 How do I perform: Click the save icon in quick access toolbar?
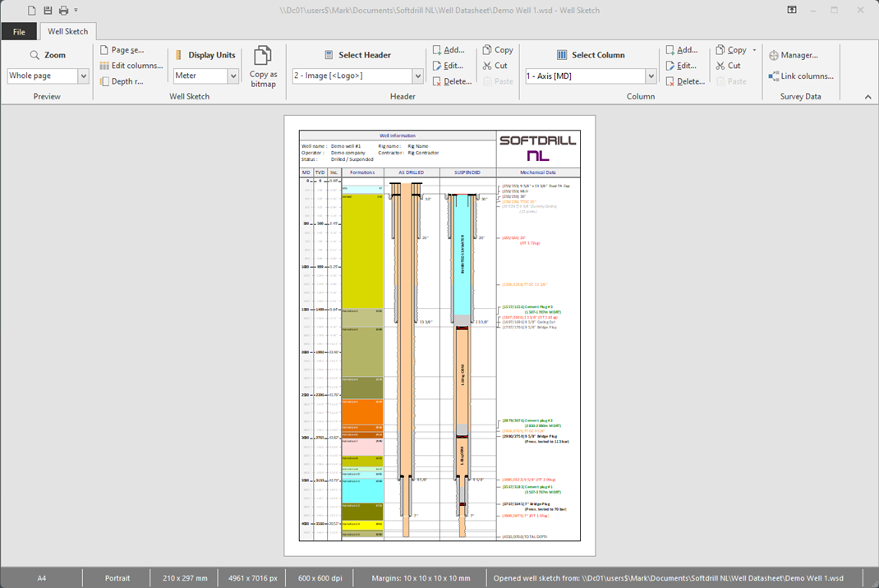point(48,11)
